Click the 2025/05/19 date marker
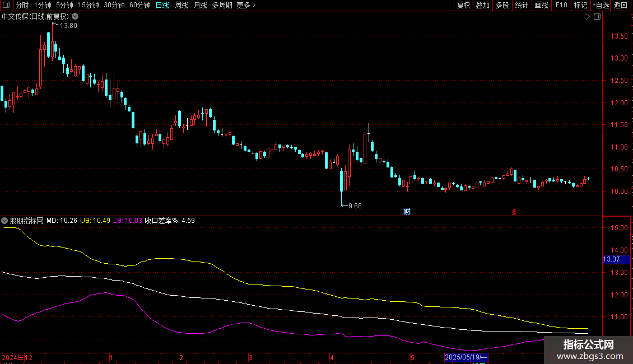Viewport: 633px width, 364px height. (x=466, y=357)
